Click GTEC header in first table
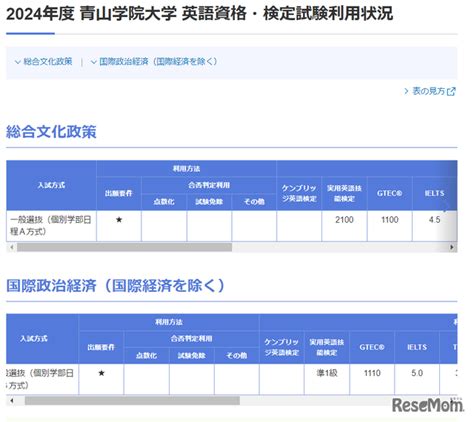474x422 pixels. coord(390,193)
